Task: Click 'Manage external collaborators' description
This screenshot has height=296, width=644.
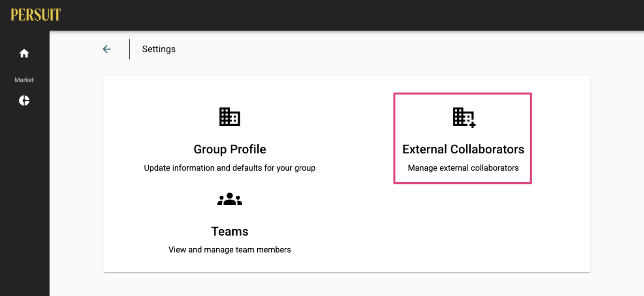Action: [463, 168]
